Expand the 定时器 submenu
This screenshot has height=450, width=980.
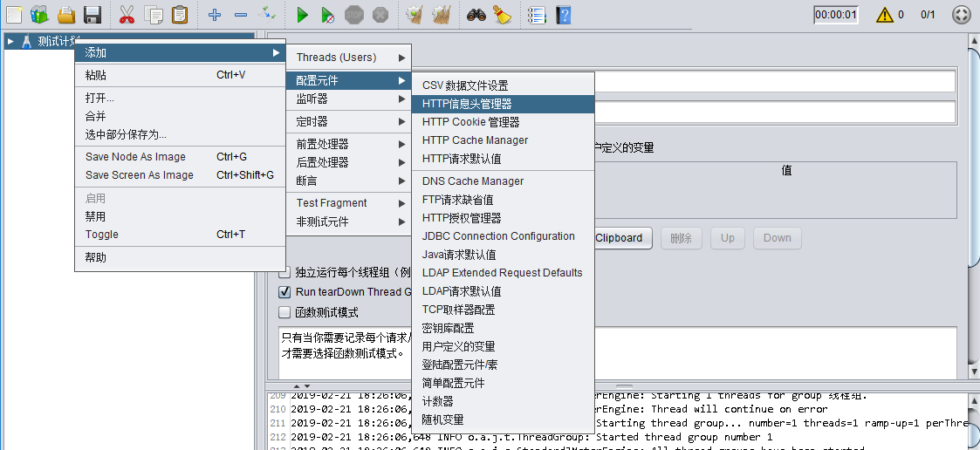[x=349, y=121]
